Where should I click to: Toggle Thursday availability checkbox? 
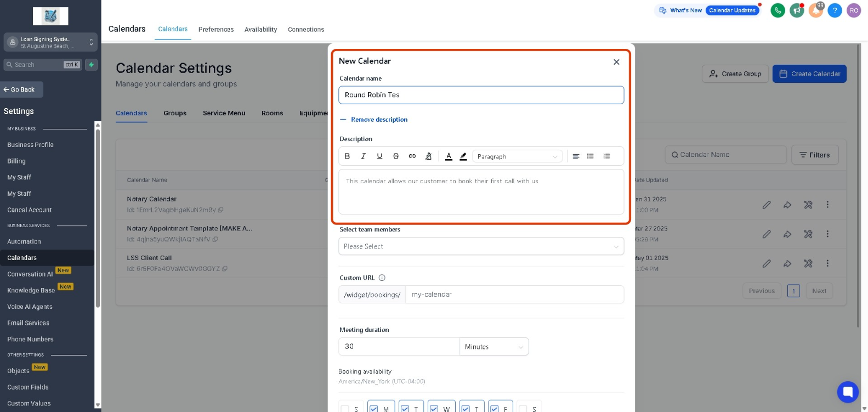click(466, 409)
